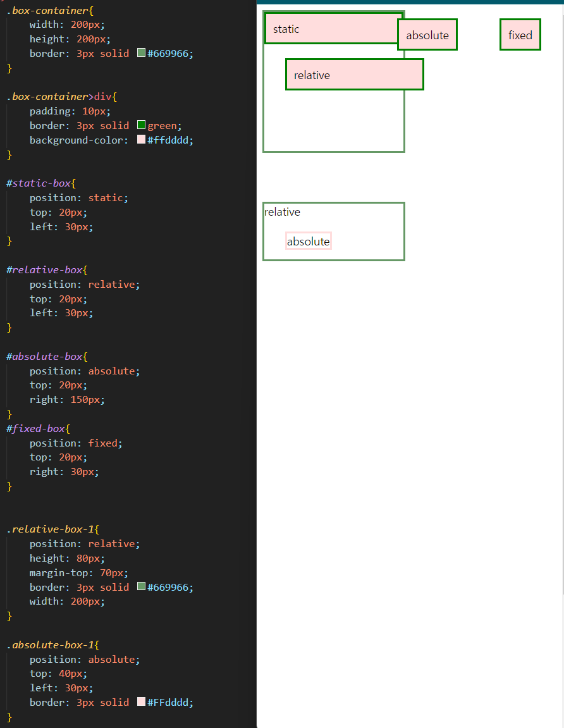The height and width of the screenshot is (728, 564).
Task: Click the #669966 swatch in .relative-box-1 rule
Action: pyautogui.click(x=142, y=586)
